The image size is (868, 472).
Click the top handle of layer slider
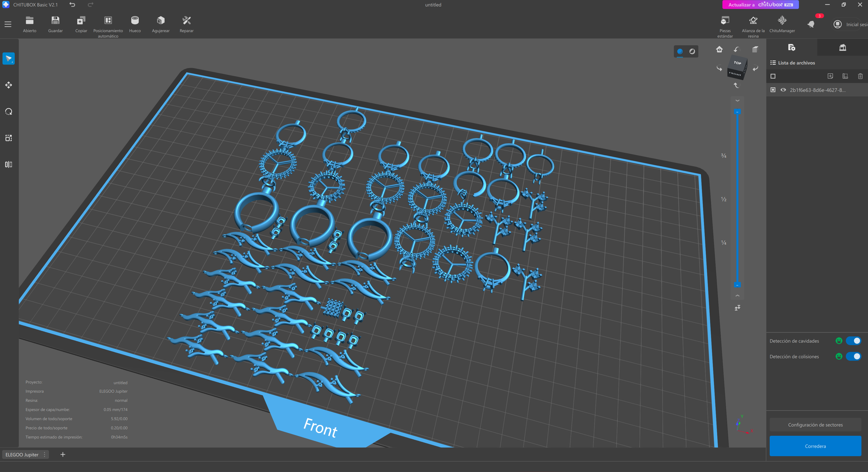coord(737,112)
